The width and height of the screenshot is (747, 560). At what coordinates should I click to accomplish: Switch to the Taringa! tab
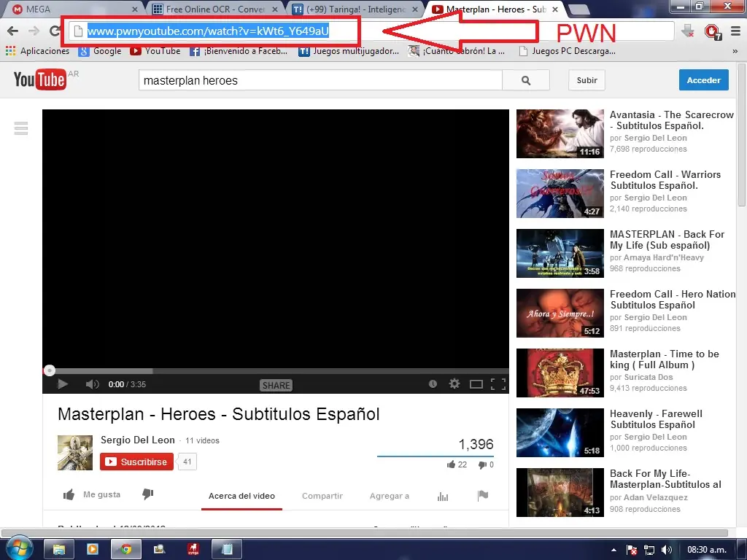355,9
